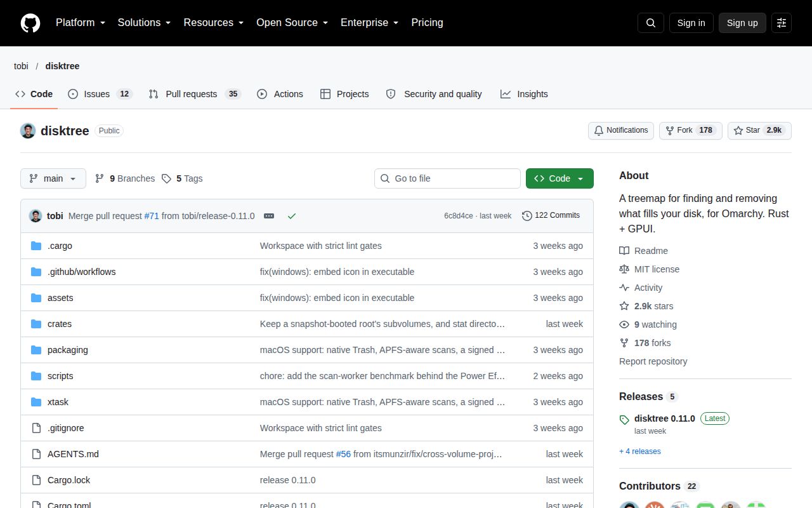Click tobi's avatar beside the disktree title
Viewport: 812px width, 508px height.
click(x=28, y=131)
